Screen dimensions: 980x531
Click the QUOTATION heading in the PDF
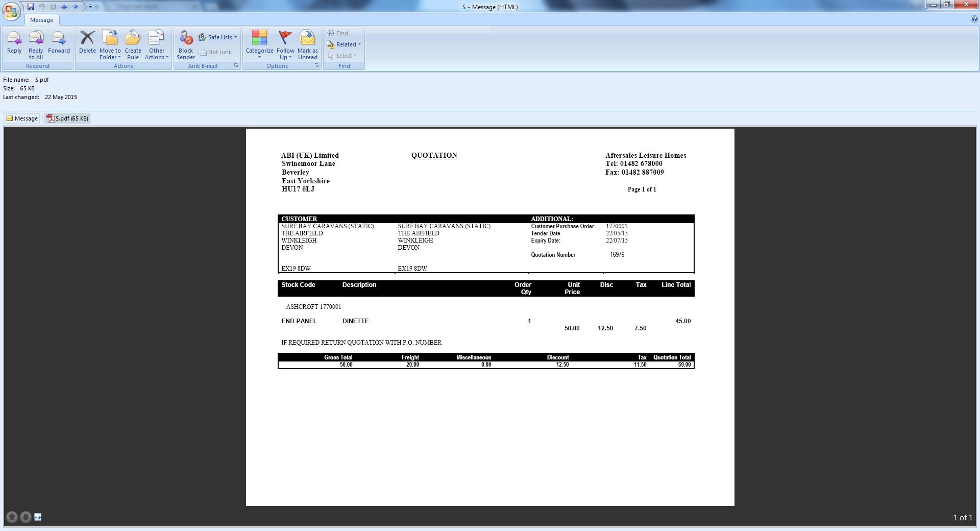[x=434, y=155]
